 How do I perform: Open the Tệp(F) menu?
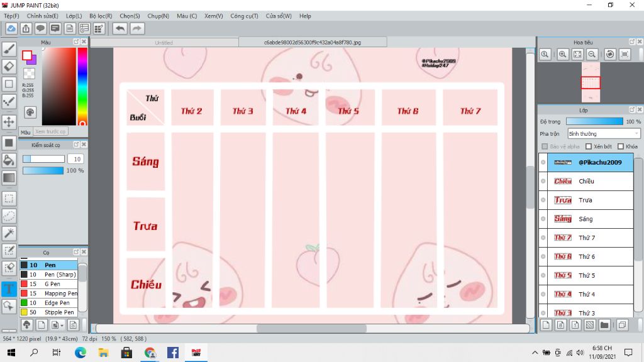point(11,16)
